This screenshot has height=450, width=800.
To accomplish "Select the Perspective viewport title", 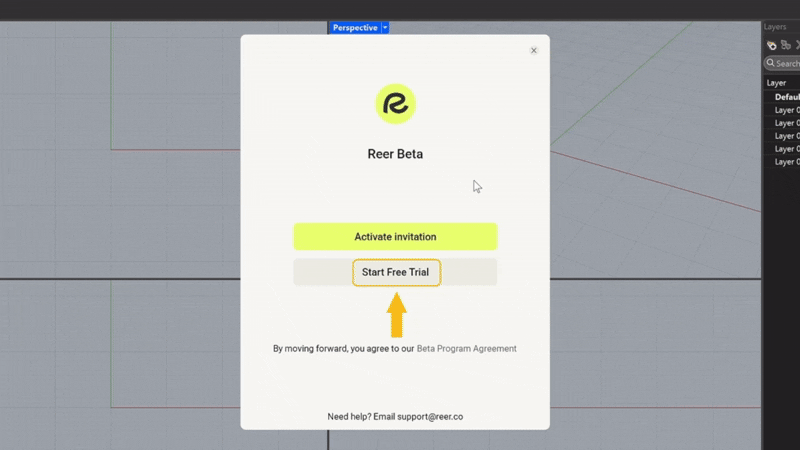I will point(355,28).
